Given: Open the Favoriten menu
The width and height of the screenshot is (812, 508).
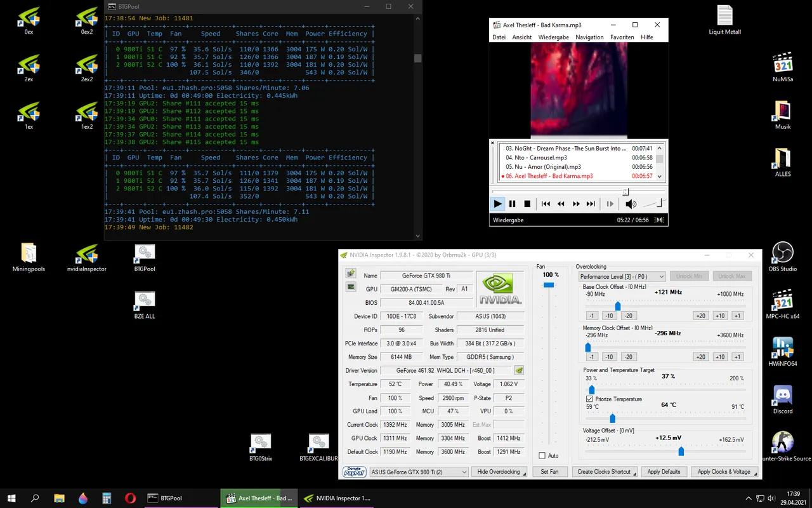Looking at the screenshot, I should point(622,37).
